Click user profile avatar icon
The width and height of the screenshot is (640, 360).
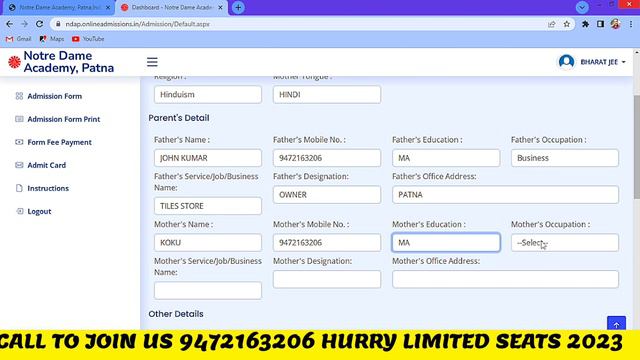click(x=566, y=62)
